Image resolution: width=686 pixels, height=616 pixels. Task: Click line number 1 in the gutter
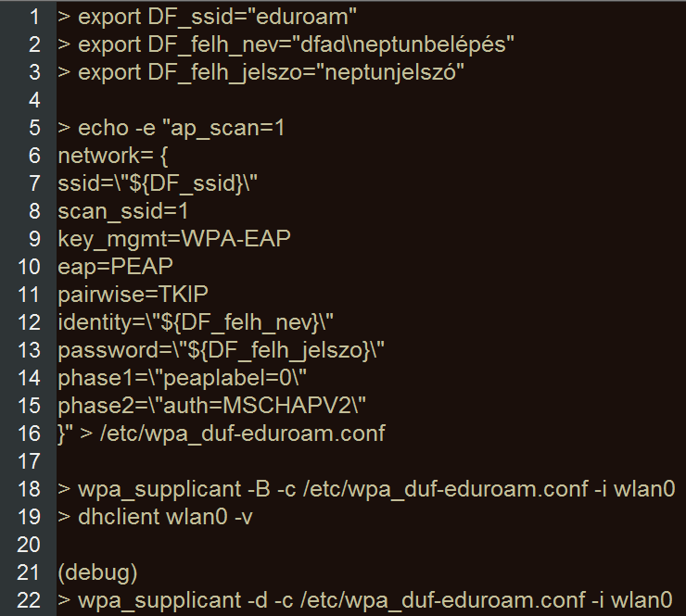pos(34,17)
